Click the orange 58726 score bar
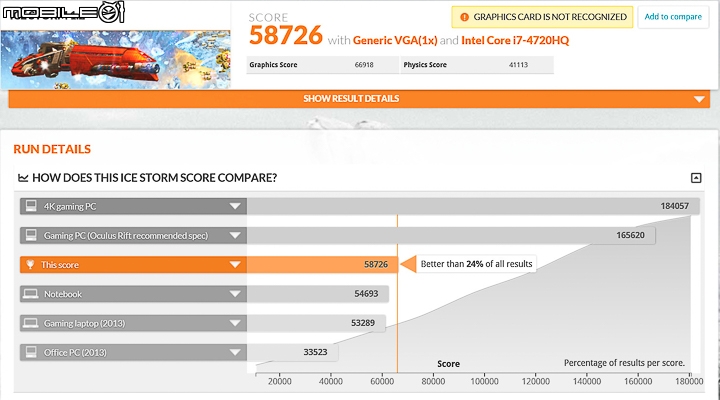The image size is (720, 400). (x=322, y=265)
